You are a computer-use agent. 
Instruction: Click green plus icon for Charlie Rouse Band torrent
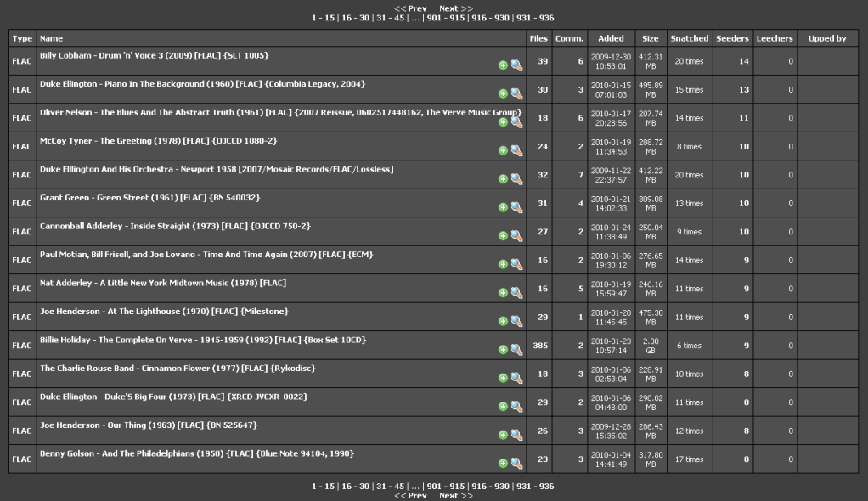tap(503, 378)
